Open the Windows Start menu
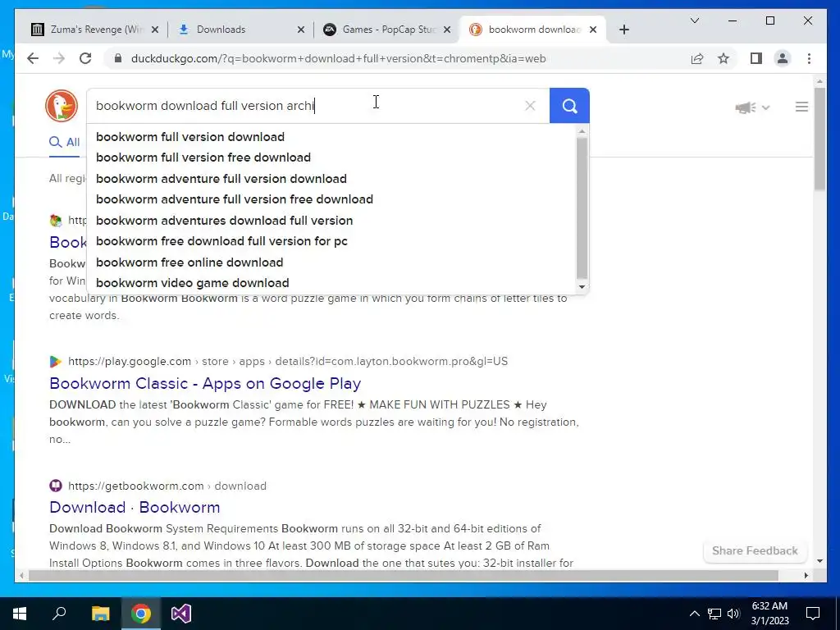This screenshot has height=630, width=840. coord(20,614)
